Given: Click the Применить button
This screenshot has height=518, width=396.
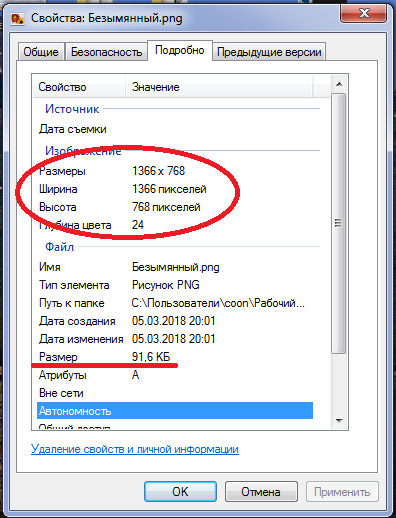Looking at the screenshot, I should point(342,491).
